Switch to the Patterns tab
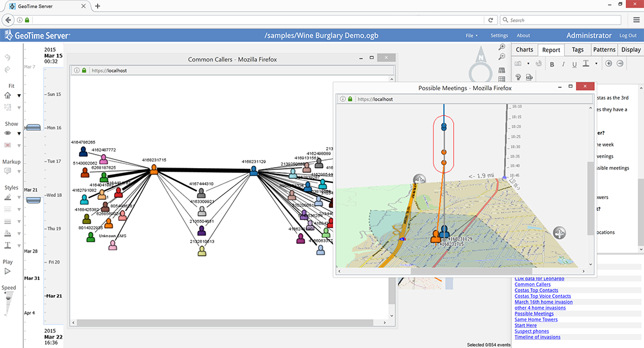 click(604, 49)
